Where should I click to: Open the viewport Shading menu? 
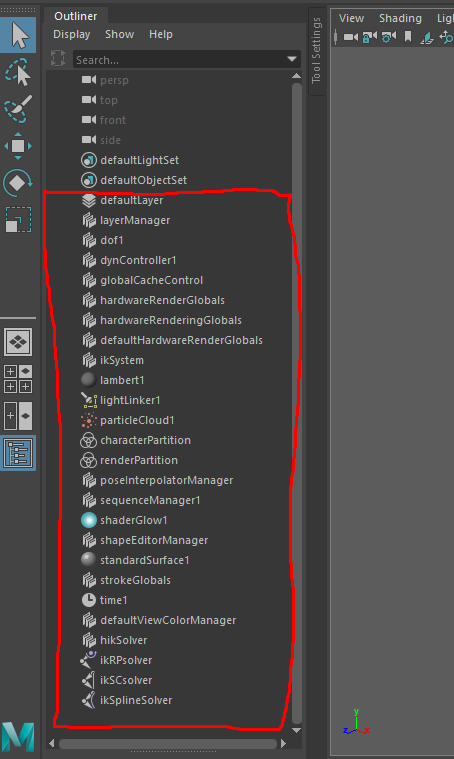coord(400,18)
